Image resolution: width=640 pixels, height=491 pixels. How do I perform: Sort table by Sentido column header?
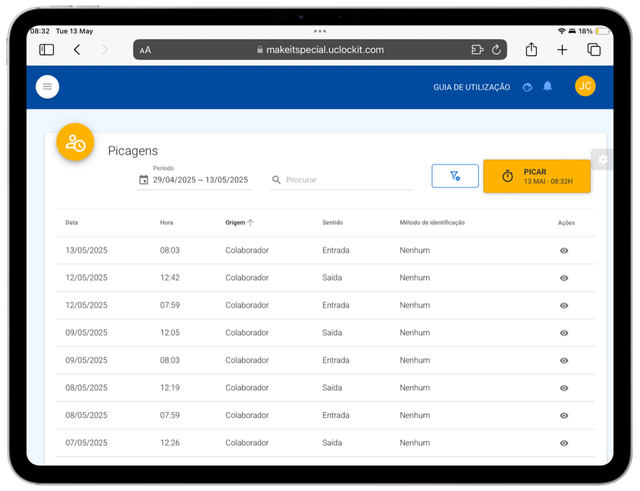(332, 222)
